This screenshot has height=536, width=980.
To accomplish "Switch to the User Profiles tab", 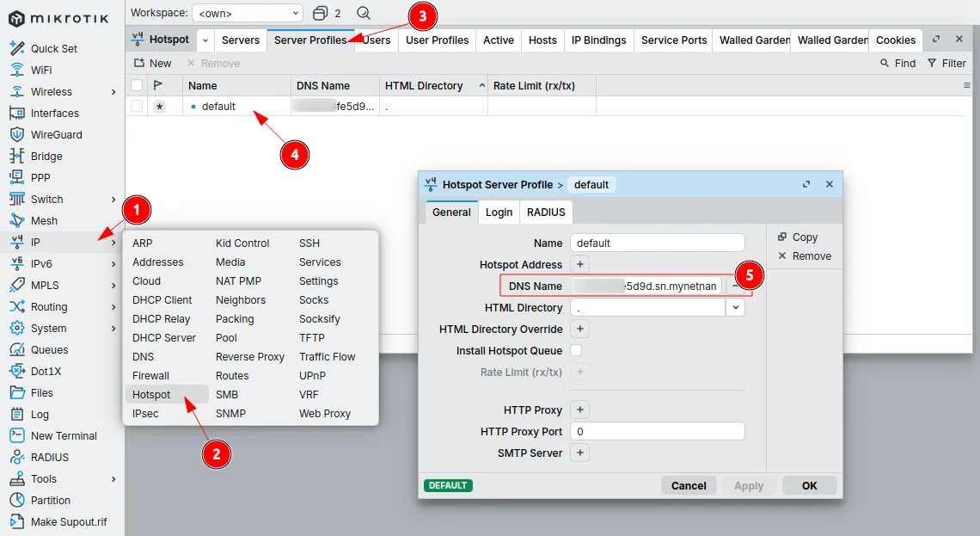I will [x=437, y=40].
